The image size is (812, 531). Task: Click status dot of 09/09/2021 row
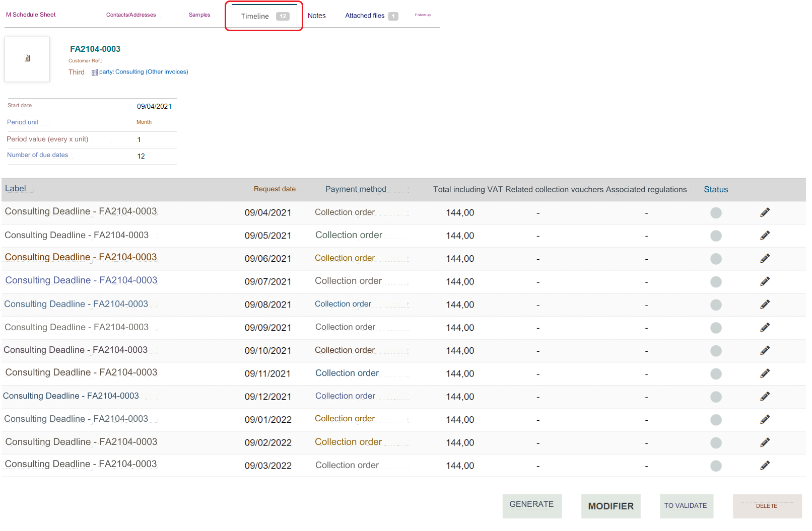click(x=716, y=328)
